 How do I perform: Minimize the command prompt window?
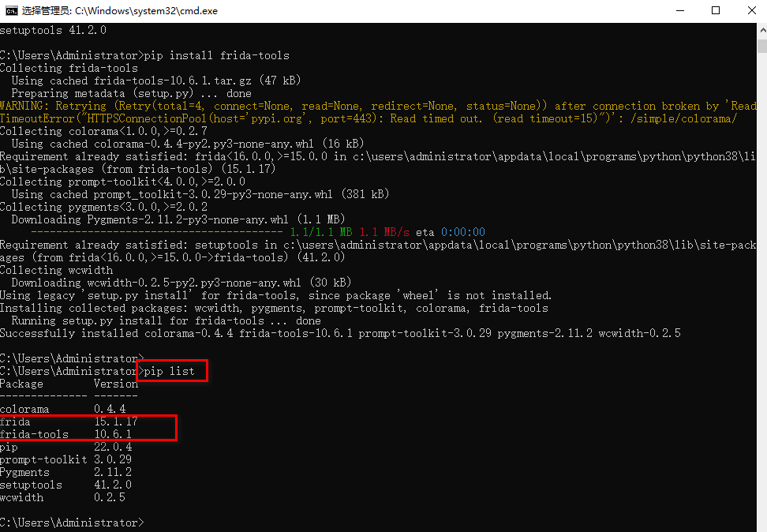click(679, 11)
